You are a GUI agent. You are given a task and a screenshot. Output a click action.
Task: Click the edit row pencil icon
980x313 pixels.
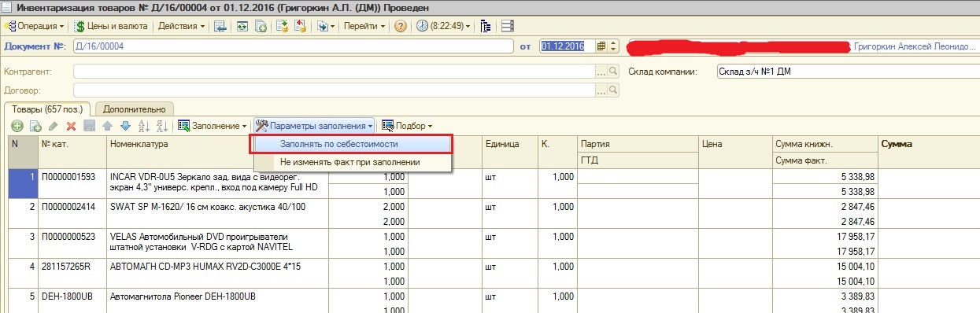point(54,126)
